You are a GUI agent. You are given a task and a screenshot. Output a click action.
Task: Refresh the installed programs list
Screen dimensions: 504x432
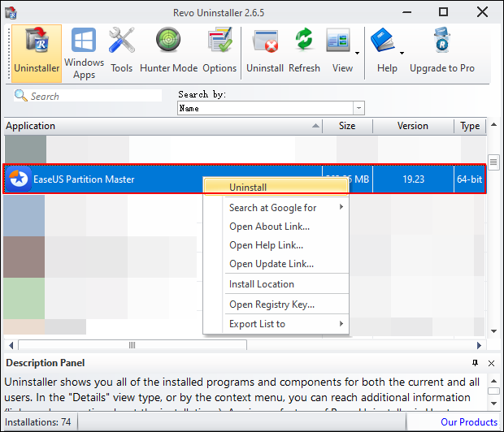(x=304, y=50)
